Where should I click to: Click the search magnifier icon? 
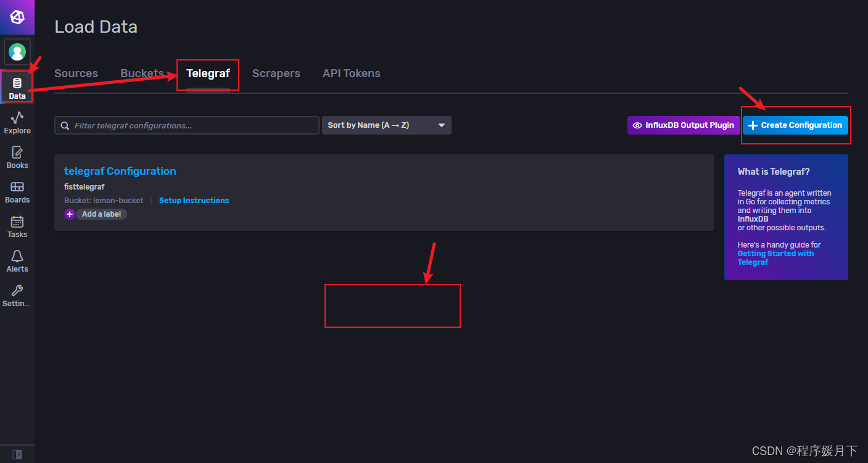pos(65,125)
